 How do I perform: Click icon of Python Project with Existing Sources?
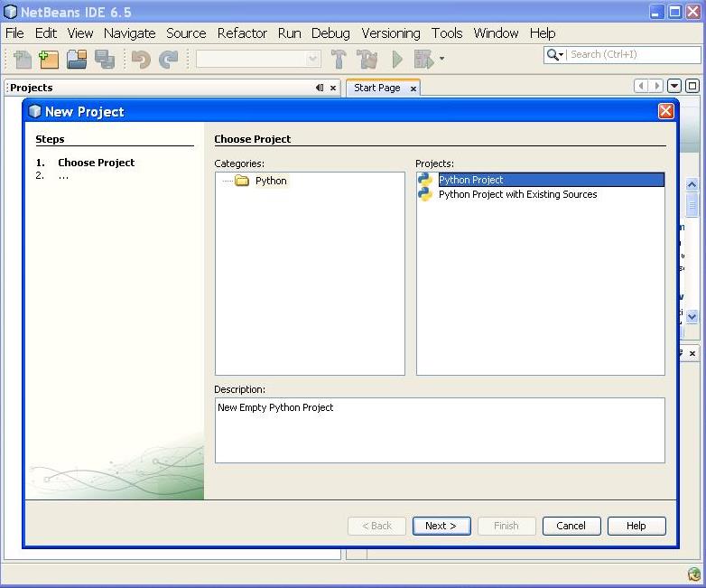click(x=425, y=194)
